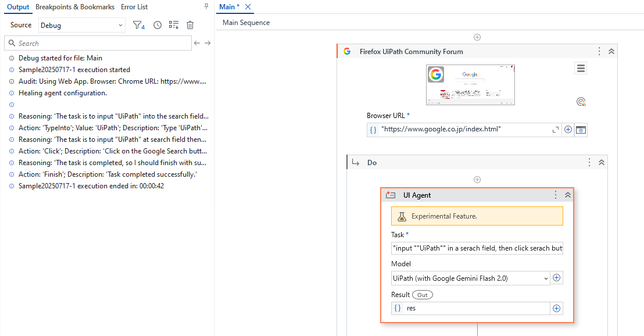Pin the Output panel
Screen dimensions: 644x336
(206, 6)
